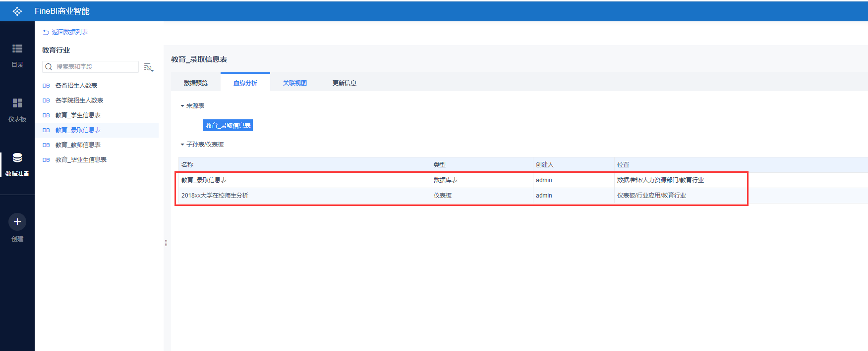Screen dimensions: 868x351
Task: Switch to the 血缘分析 tab
Action: point(245,83)
